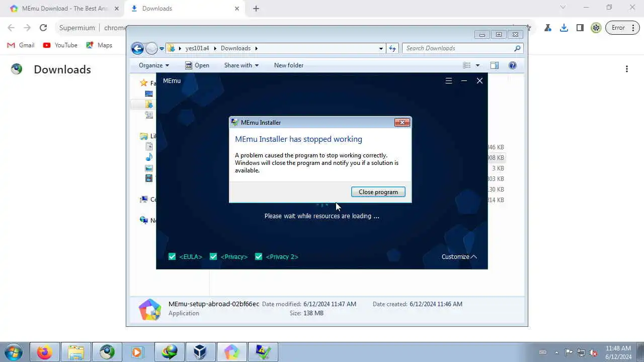
Task: Open Firefox from taskbar
Action: [44, 352]
